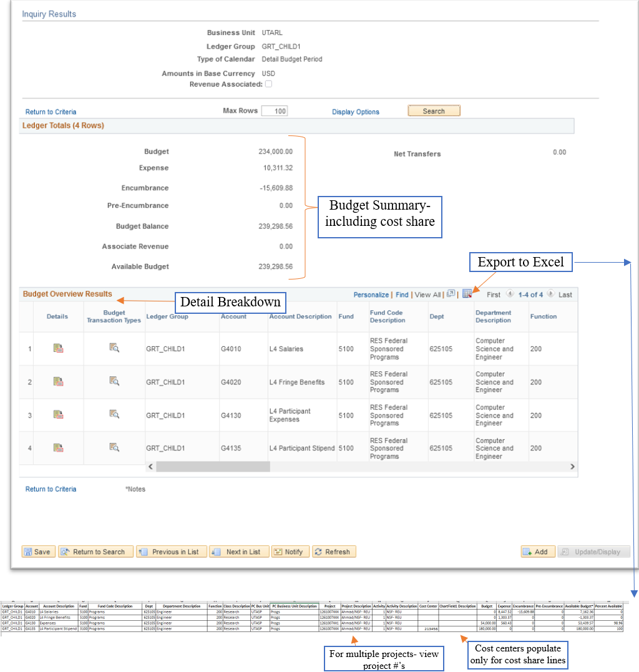This screenshot has width=639, height=672.
Task: Click the Find link in grid header
Action: [x=402, y=295]
